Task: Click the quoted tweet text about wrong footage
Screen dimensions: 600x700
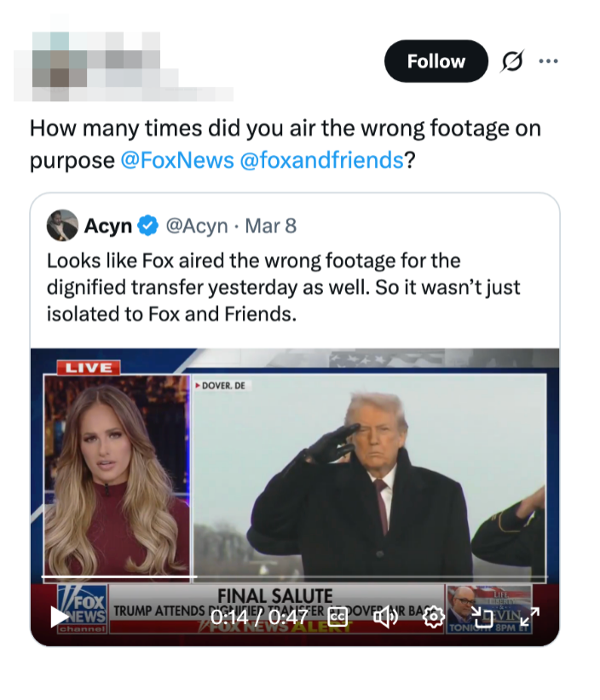Action: coord(283,286)
